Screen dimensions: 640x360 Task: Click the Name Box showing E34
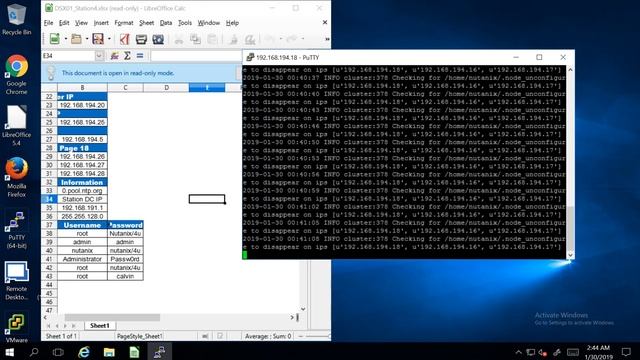click(x=68, y=56)
